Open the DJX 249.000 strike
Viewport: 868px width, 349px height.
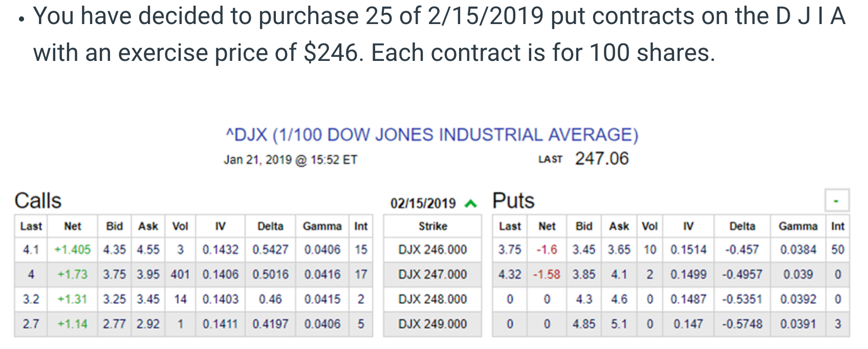pos(432,324)
